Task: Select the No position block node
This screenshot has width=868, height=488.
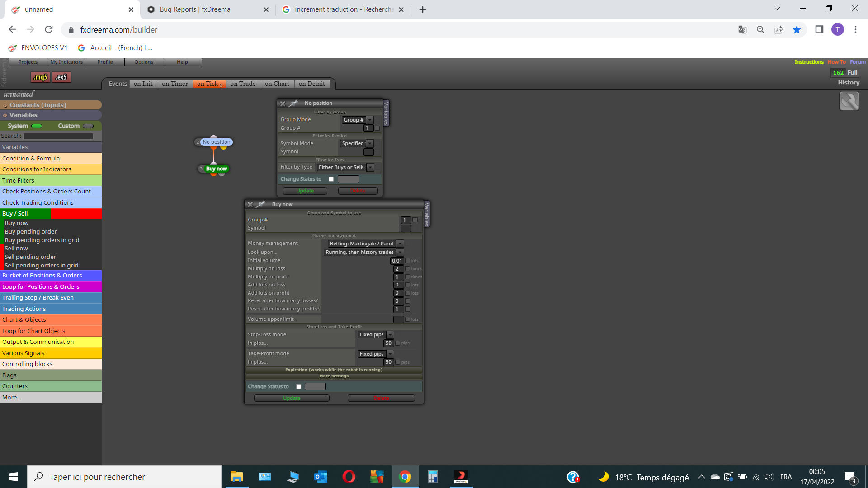Action: click(217, 142)
